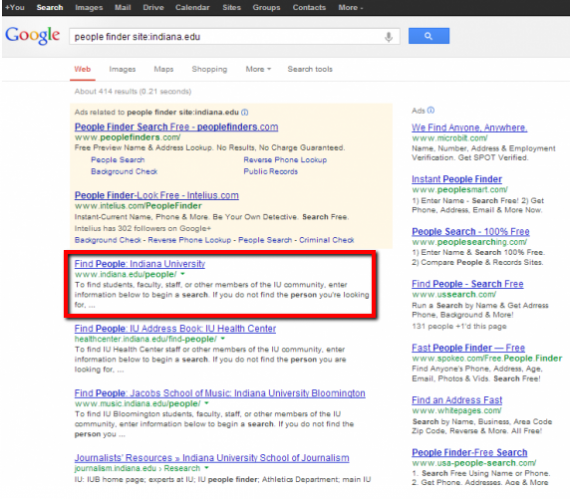Select Search in the top bar

(x=50, y=7)
